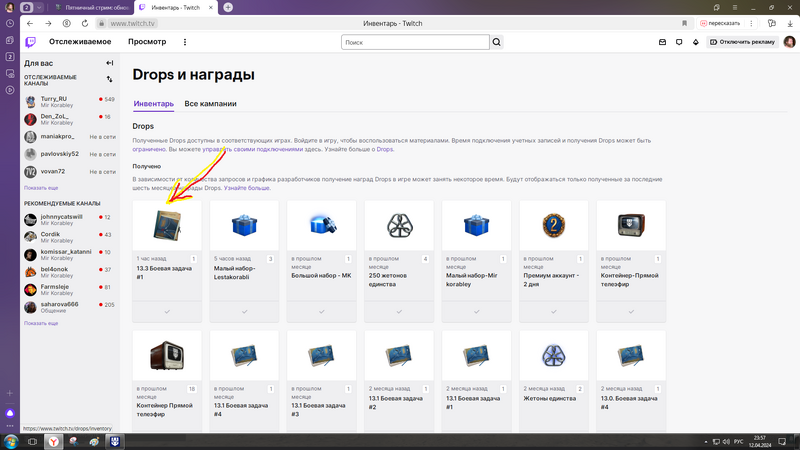
Task: Click the Bits crown icon
Action: (x=696, y=42)
